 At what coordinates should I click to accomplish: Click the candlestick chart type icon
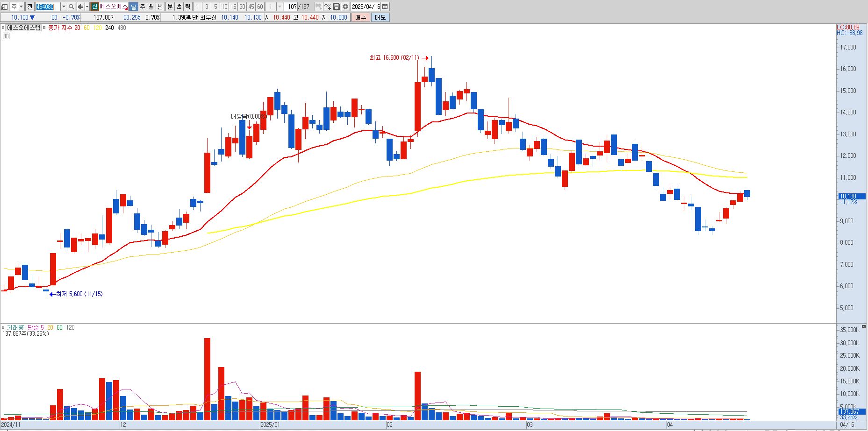[318, 7]
